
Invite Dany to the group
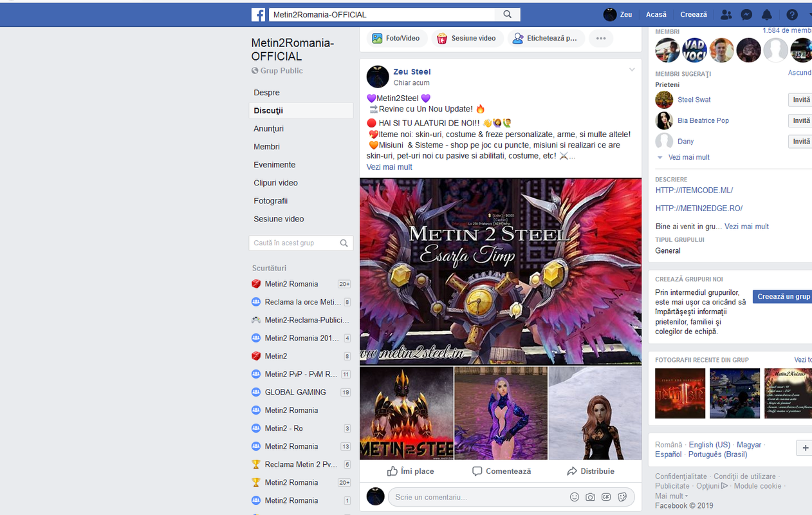[801, 142]
